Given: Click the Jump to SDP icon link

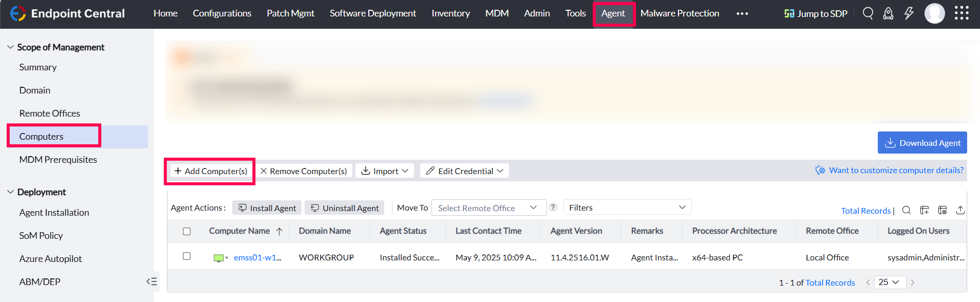Looking at the screenshot, I should [816, 13].
